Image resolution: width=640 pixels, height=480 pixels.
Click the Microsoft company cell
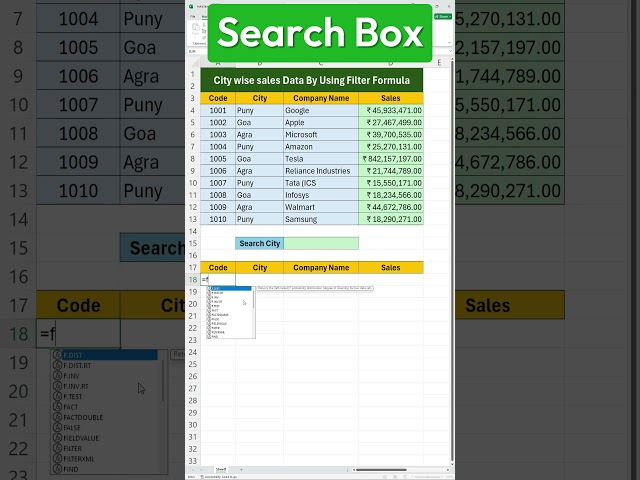pyautogui.click(x=321, y=134)
